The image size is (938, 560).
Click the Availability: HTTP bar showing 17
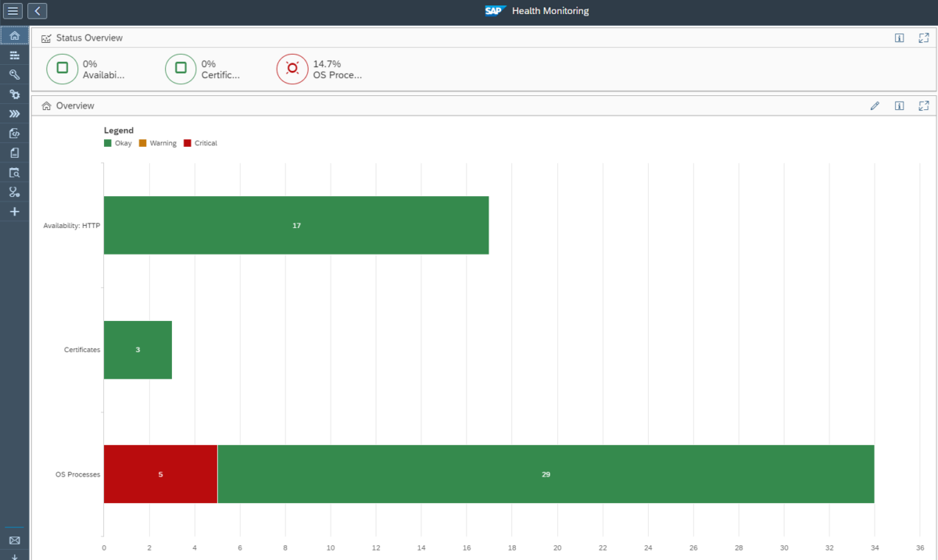pos(296,225)
